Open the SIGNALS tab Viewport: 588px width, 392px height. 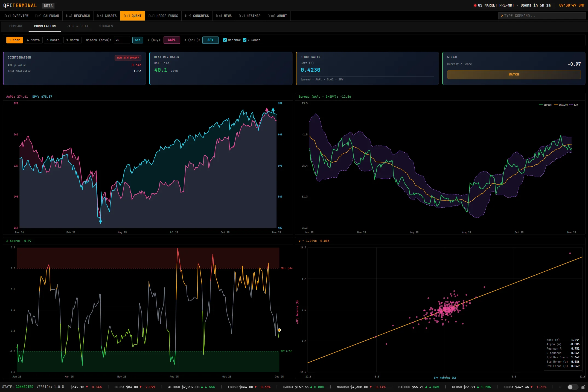click(x=106, y=26)
